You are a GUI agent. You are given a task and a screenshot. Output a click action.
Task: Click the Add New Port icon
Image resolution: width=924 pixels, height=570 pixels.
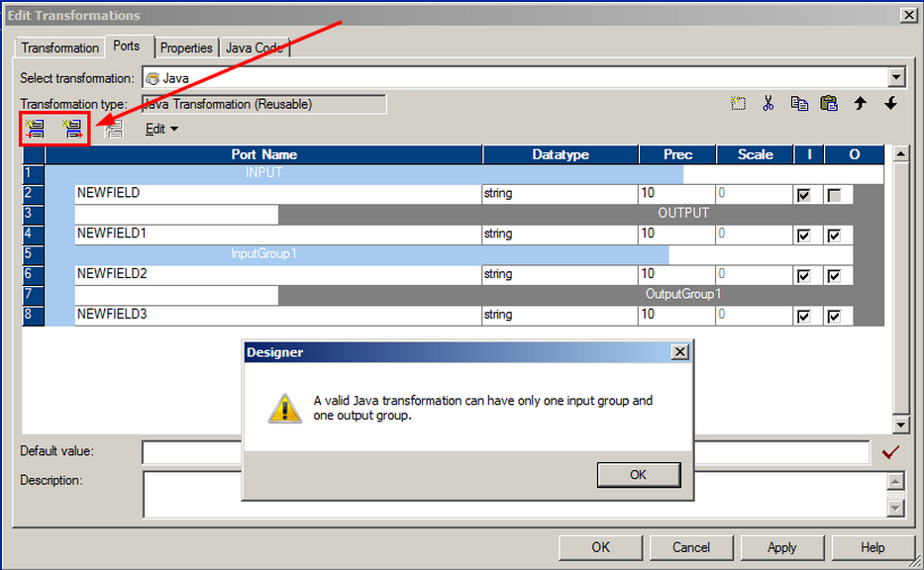coord(739,103)
